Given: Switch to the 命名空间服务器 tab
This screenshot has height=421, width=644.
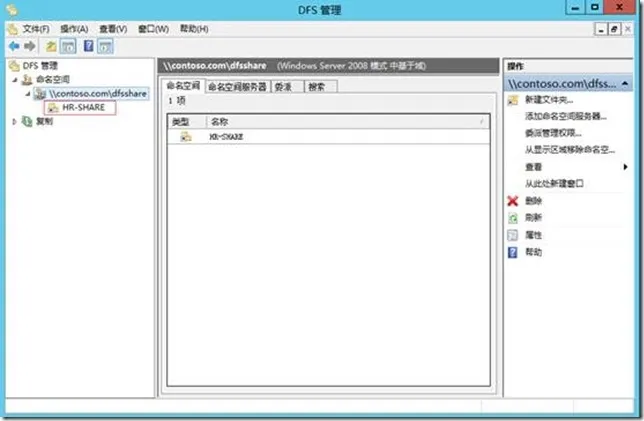Looking at the screenshot, I should pyautogui.click(x=237, y=87).
